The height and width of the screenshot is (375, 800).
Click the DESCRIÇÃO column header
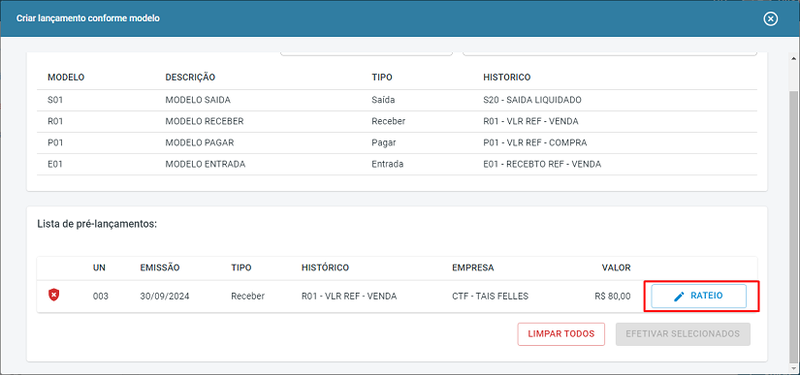click(x=190, y=78)
